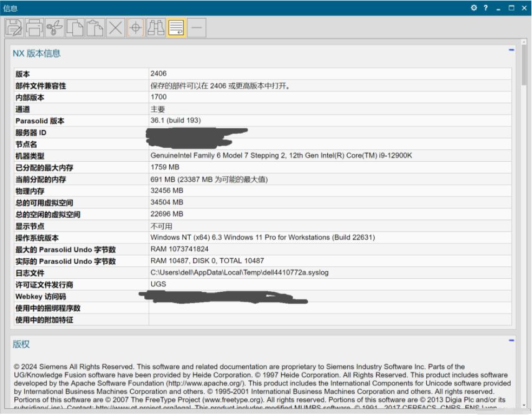Click the 操作系统版本 Windows 11 row
Viewport: 532px width, 415px height.
249,238
